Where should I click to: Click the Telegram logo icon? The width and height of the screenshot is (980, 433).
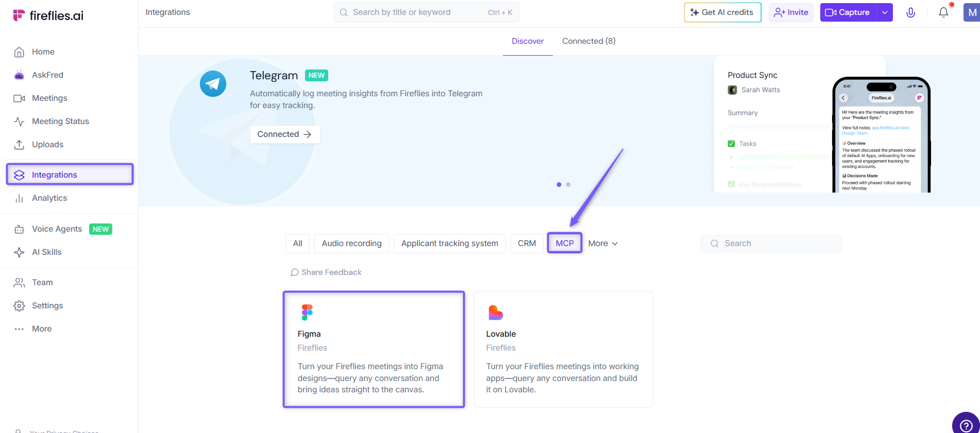[x=213, y=83]
